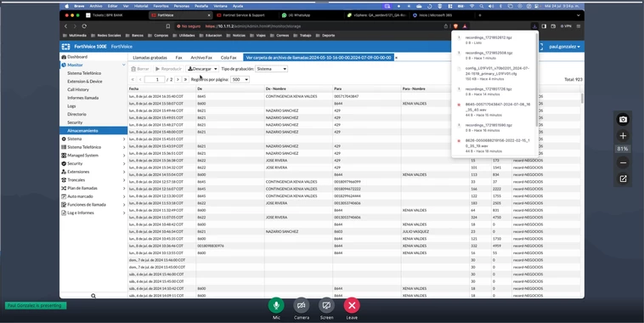This screenshot has width=644, height=323.
Task: Click the Fecha column header
Action: click(x=161, y=88)
